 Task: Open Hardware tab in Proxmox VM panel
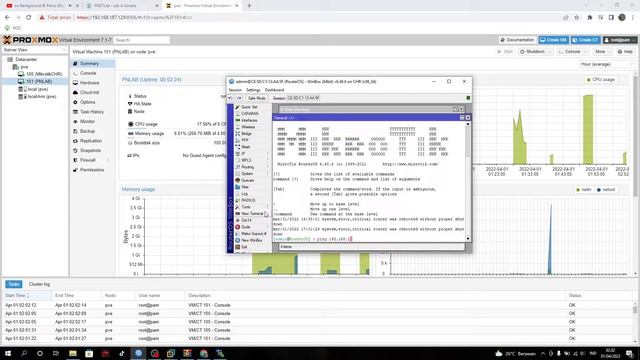[x=93, y=83]
